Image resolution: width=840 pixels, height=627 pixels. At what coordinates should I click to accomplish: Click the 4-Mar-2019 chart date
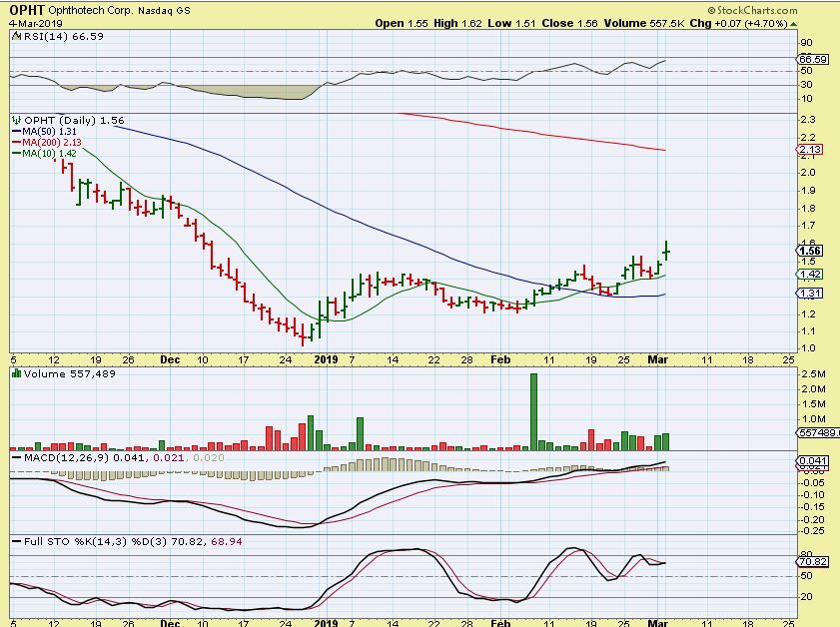coord(36,24)
